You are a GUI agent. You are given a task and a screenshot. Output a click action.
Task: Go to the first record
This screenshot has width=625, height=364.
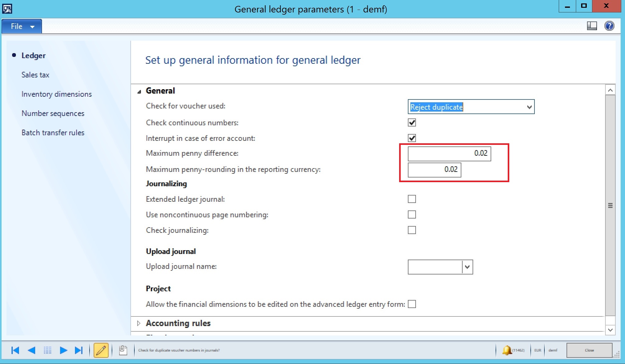[x=15, y=350]
